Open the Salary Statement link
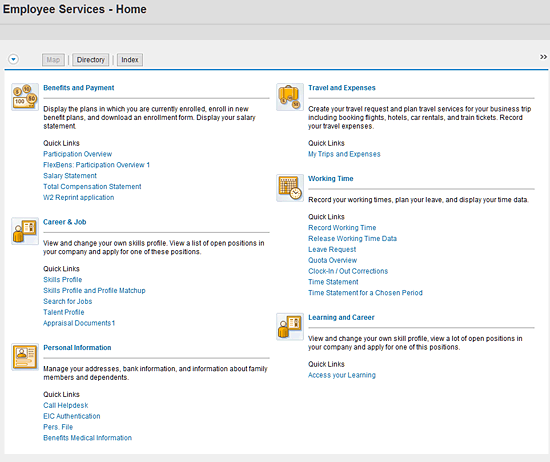This screenshot has height=462, width=550. (70, 176)
